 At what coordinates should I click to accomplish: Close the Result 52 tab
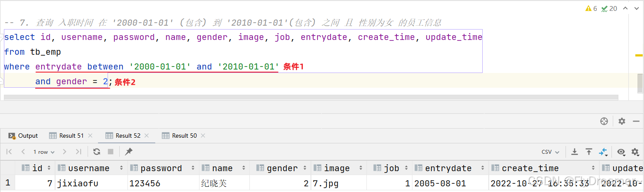(x=147, y=136)
